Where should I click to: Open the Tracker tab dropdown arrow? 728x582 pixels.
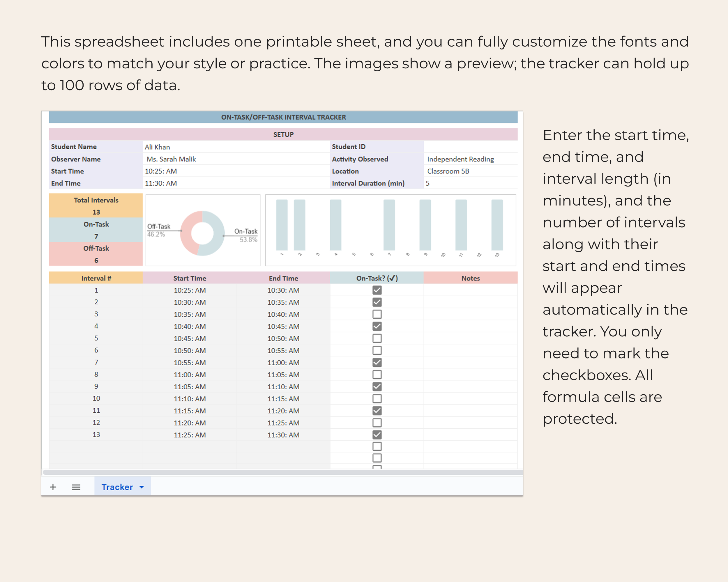[x=142, y=487]
